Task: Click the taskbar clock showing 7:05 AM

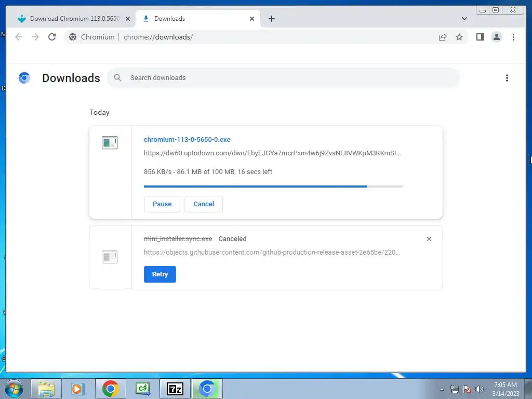Action: [x=506, y=389]
